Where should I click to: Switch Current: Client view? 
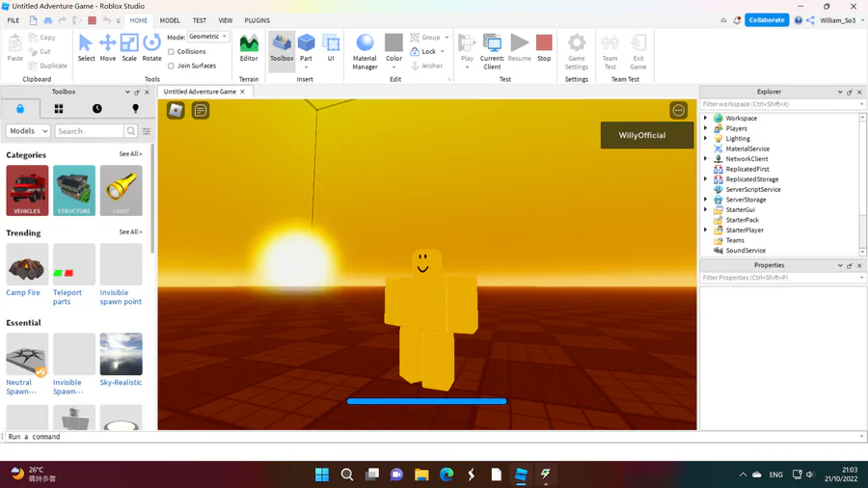pos(492,51)
